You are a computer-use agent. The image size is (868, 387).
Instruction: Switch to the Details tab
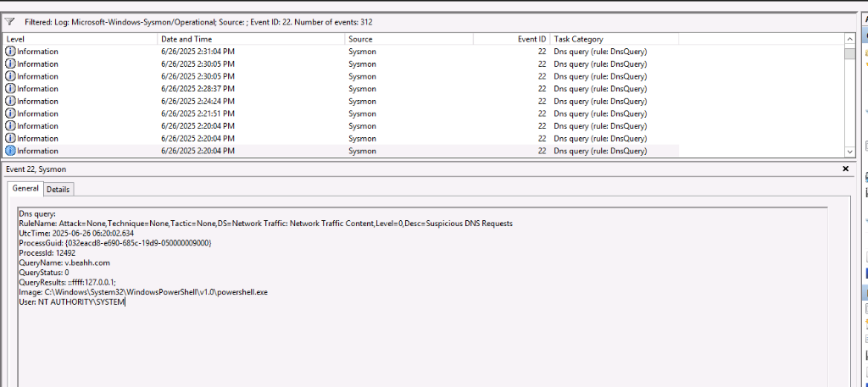point(58,189)
